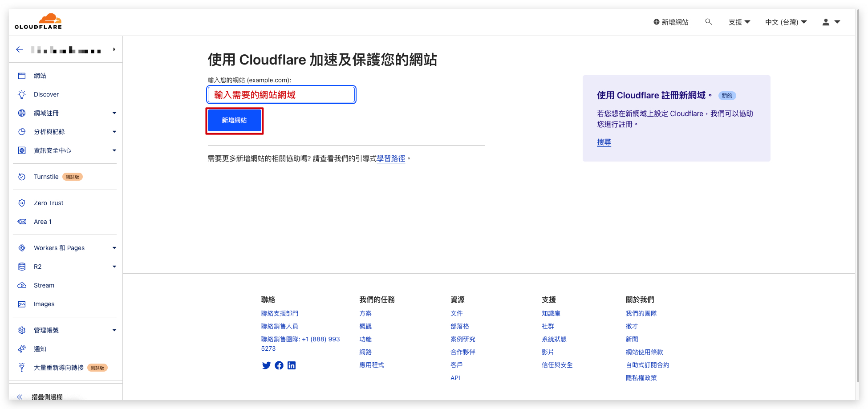Image resolution: width=868 pixels, height=409 pixels.
Task: Click the LinkedIn icon in the footer
Action: point(292,365)
